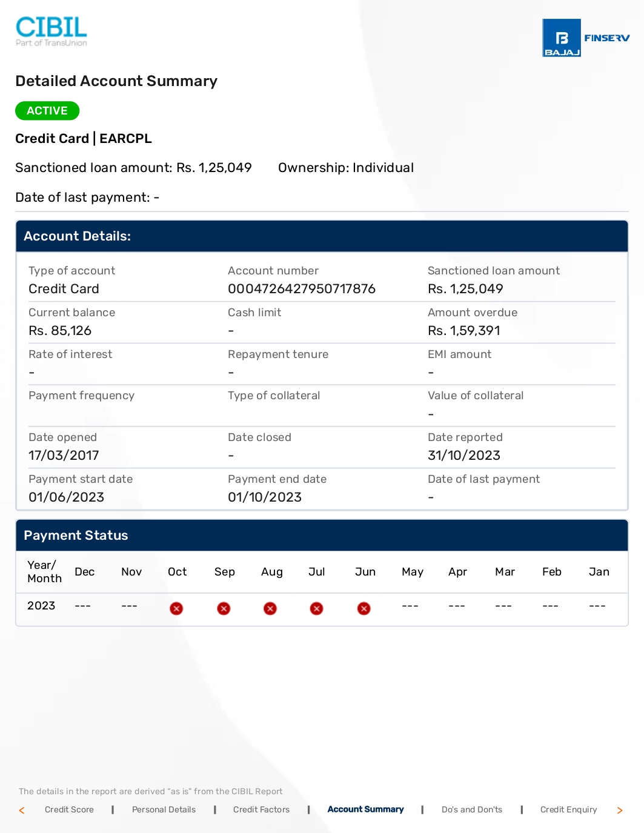This screenshot has height=833, width=644.
Task: Navigate to Do's and Don'ts
Action: (472, 809)
